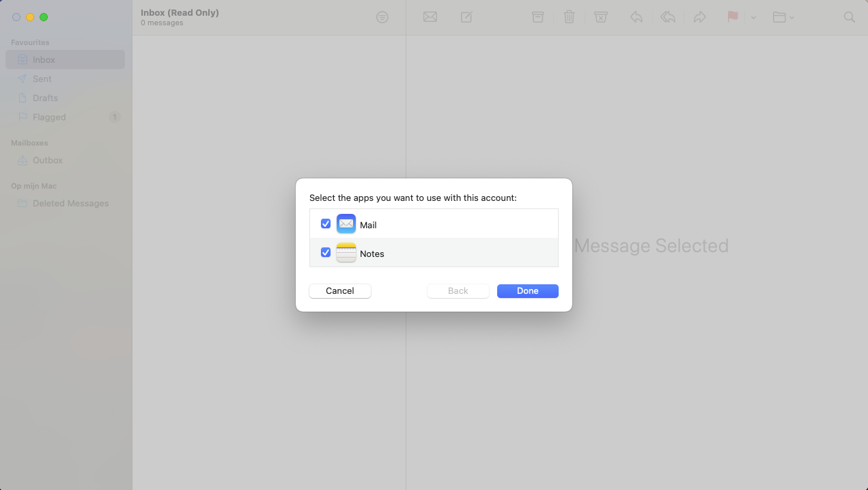Reply to the message

(636, 16)
